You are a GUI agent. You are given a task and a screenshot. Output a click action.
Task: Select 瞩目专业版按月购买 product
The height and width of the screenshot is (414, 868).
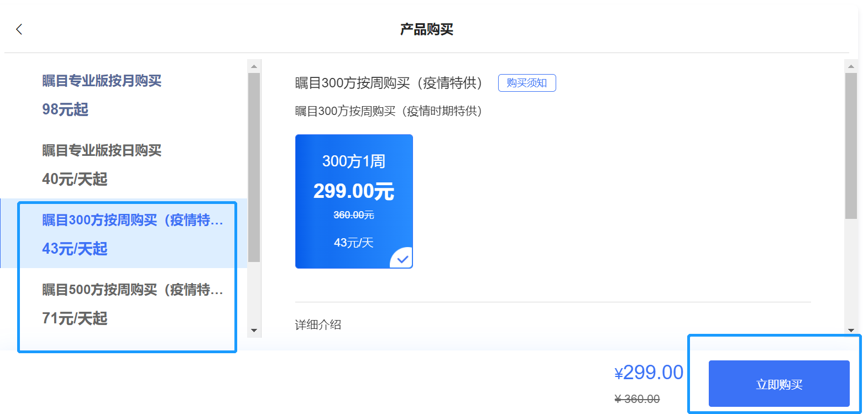[x=124, y=95]
